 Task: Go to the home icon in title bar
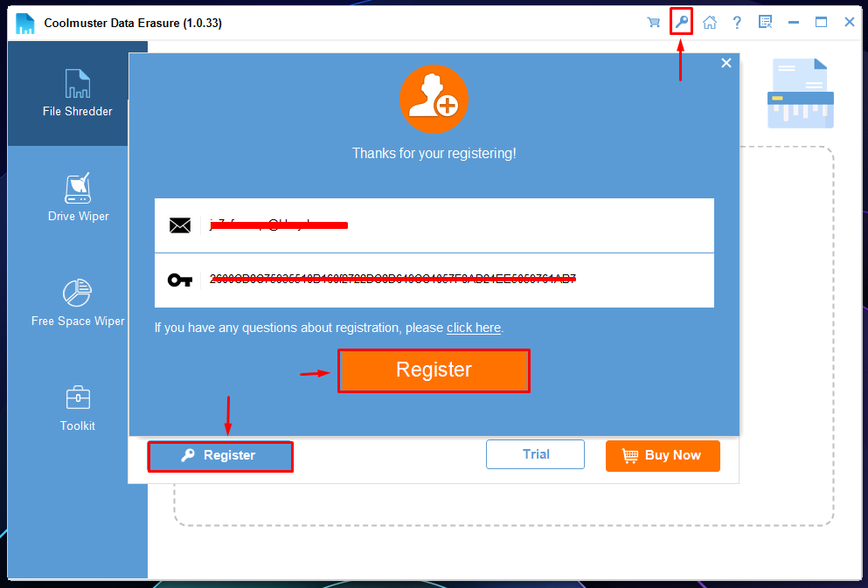click(x=709, y=23)
